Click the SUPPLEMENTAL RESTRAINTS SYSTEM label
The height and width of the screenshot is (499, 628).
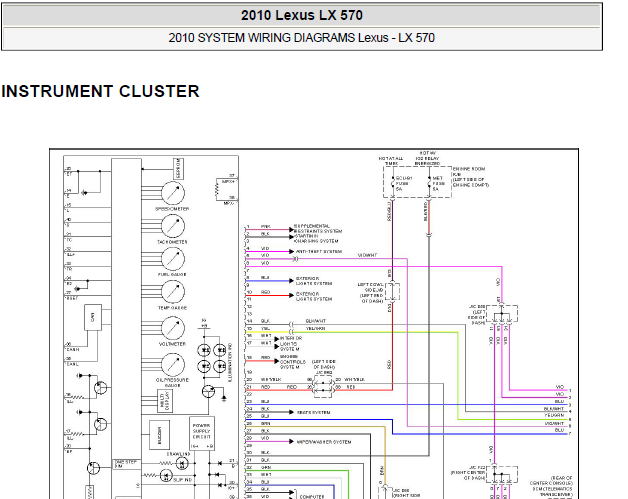[318, 229]
